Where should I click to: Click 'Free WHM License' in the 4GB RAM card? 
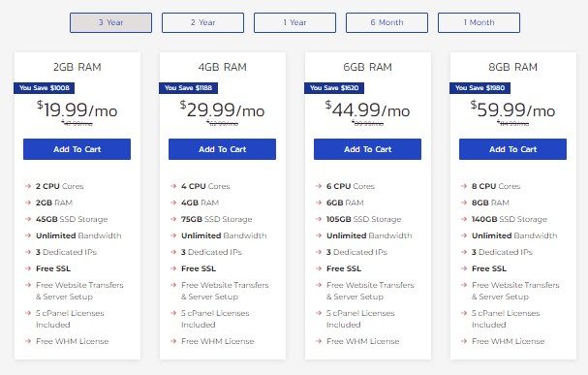pos(218,341)
